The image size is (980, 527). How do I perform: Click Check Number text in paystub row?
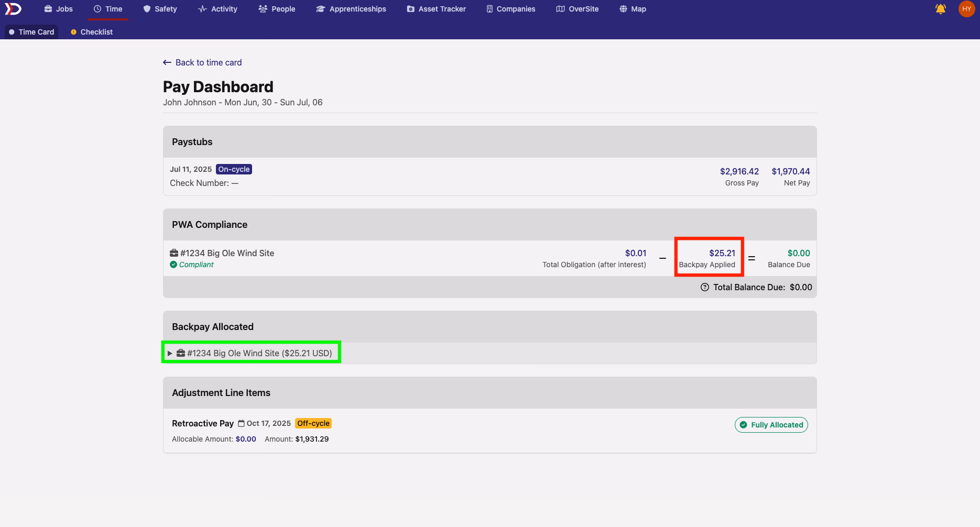pyautogui.click(x=204, y=183)
